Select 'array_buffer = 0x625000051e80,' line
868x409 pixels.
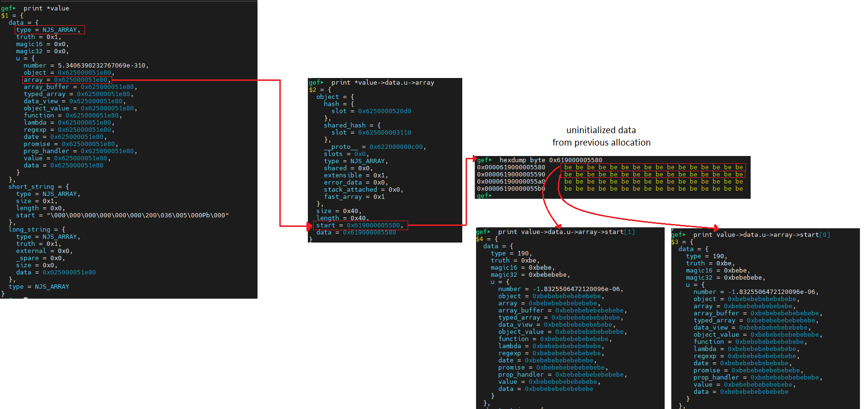[80, 87]
